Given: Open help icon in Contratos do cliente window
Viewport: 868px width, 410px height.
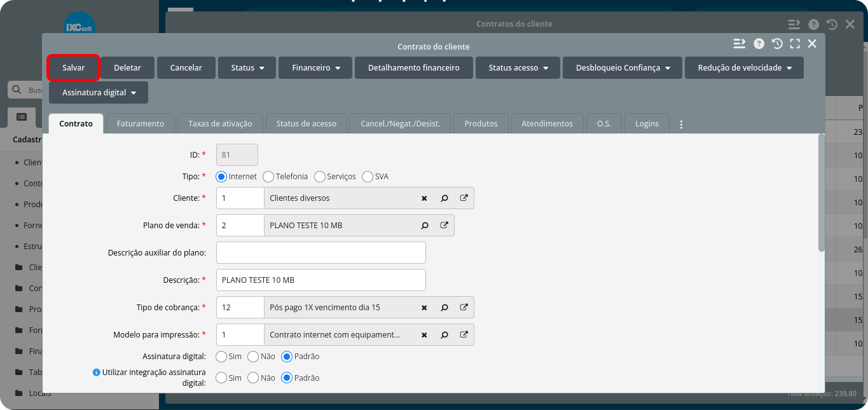Looking at the screenshot, I should [813, 25].
